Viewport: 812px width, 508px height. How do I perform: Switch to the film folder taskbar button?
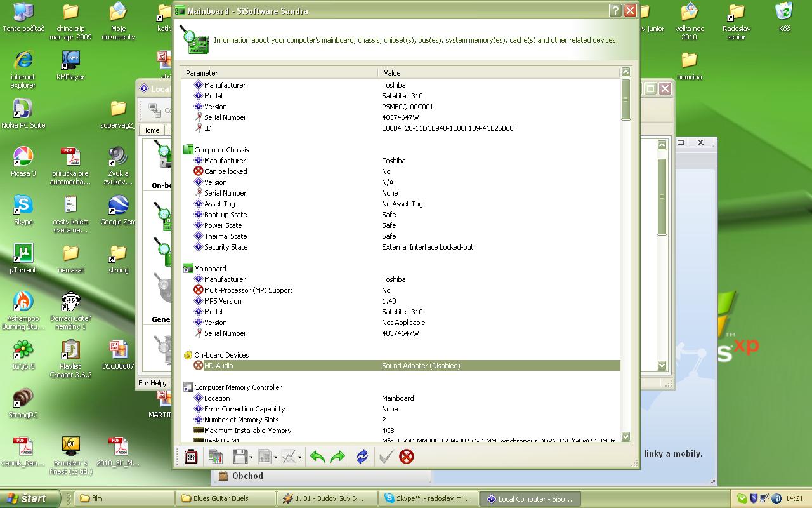(124, 498)
